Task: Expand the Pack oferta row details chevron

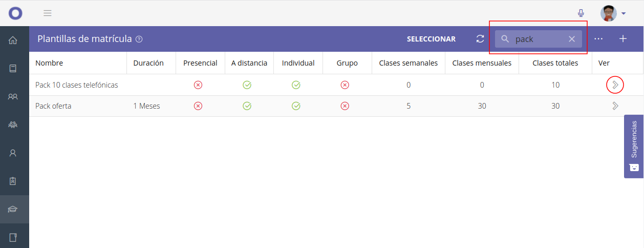Action: [615, 106]
